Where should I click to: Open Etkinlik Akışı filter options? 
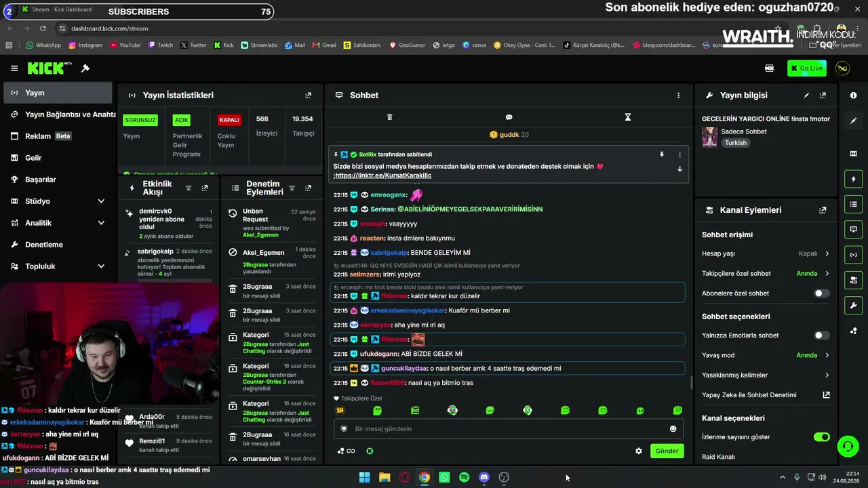coord(189,188)
